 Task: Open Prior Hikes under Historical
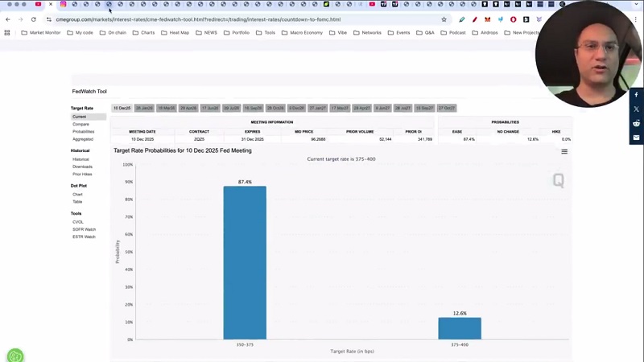click(82, 174)
